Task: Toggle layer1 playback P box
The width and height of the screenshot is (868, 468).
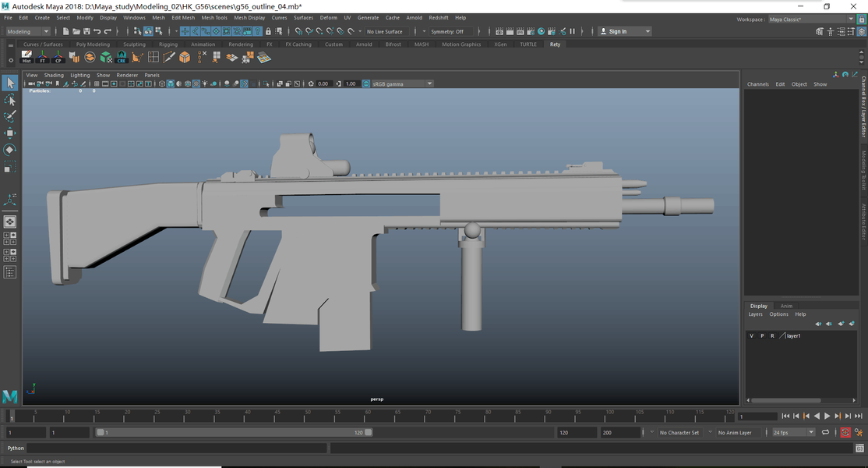Action: [x=762, y=335]
